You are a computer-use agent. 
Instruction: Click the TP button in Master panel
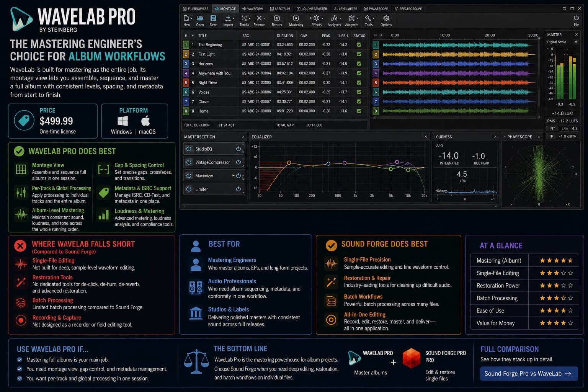551,136
